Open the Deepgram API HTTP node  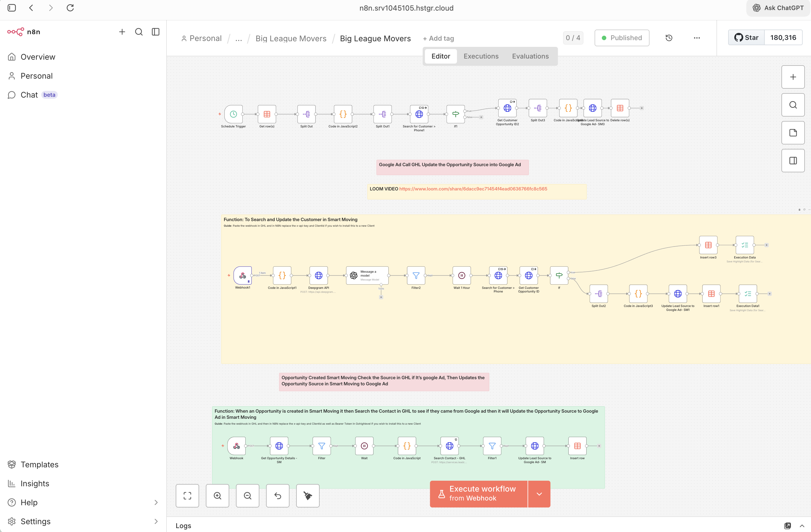tap(318, 275)
